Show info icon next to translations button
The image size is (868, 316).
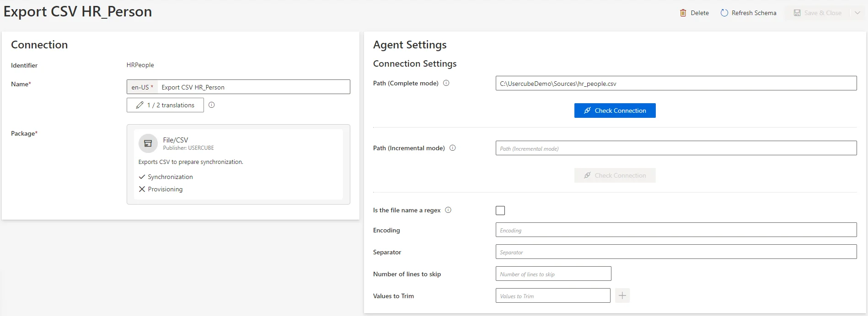(212, 105)
